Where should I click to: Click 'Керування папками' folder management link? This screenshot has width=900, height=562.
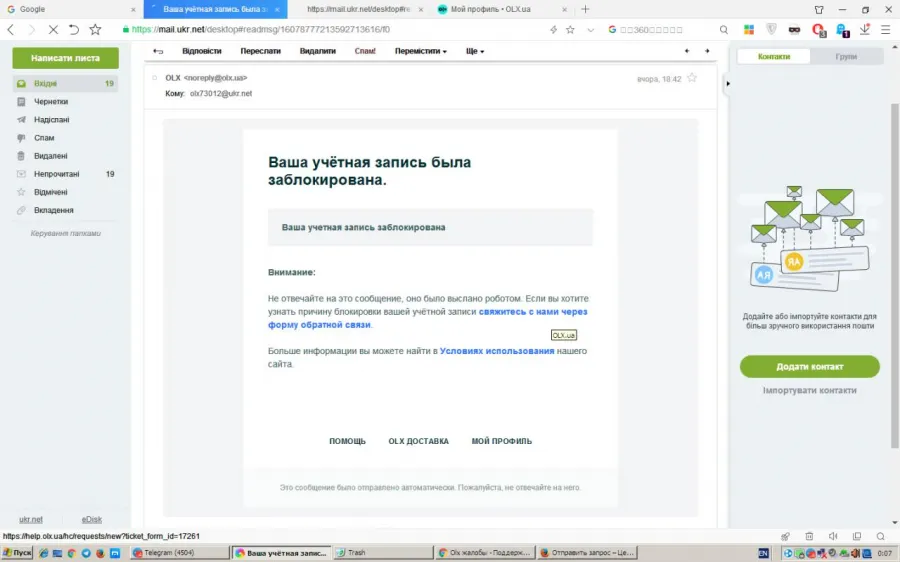coord(65,234)
